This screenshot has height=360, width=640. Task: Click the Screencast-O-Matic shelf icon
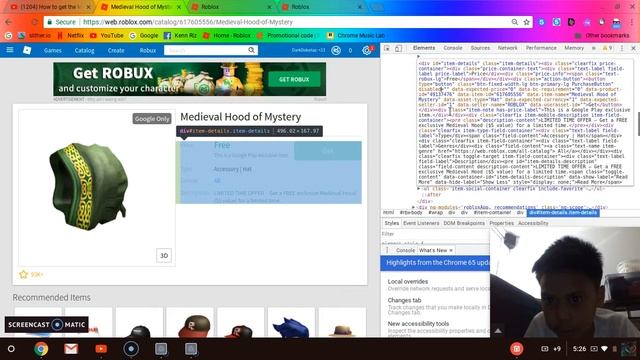131,349
